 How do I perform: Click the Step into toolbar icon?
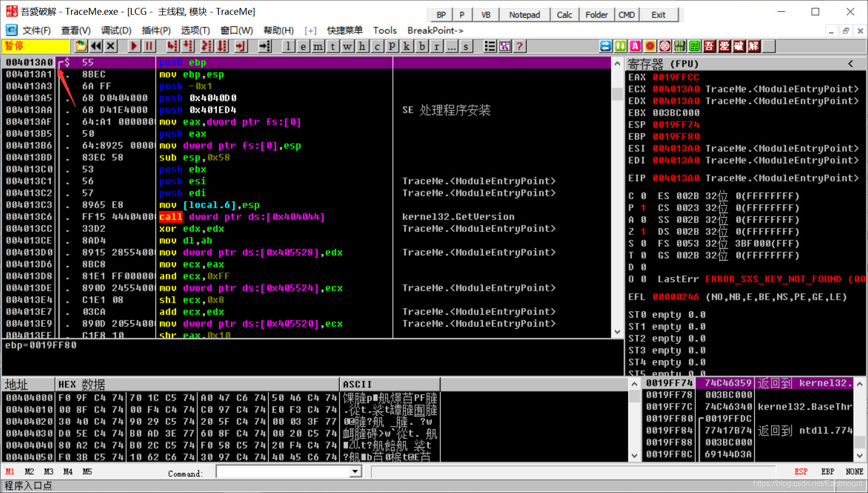tap(172, 46)
